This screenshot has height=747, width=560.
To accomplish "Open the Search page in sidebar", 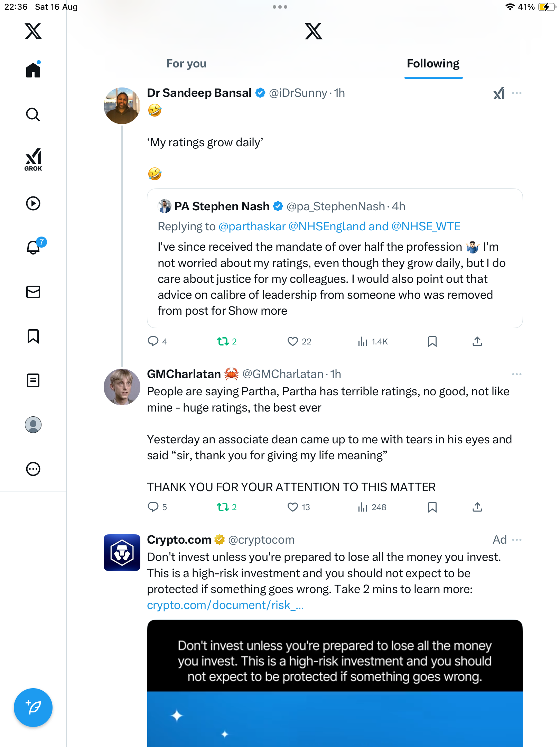I will (x=33, y=114).
